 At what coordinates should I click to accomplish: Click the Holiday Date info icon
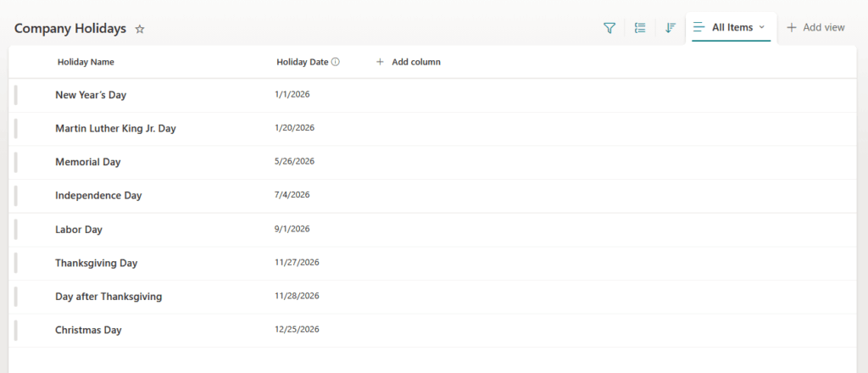pyautogui.click(x=335, y=62)
